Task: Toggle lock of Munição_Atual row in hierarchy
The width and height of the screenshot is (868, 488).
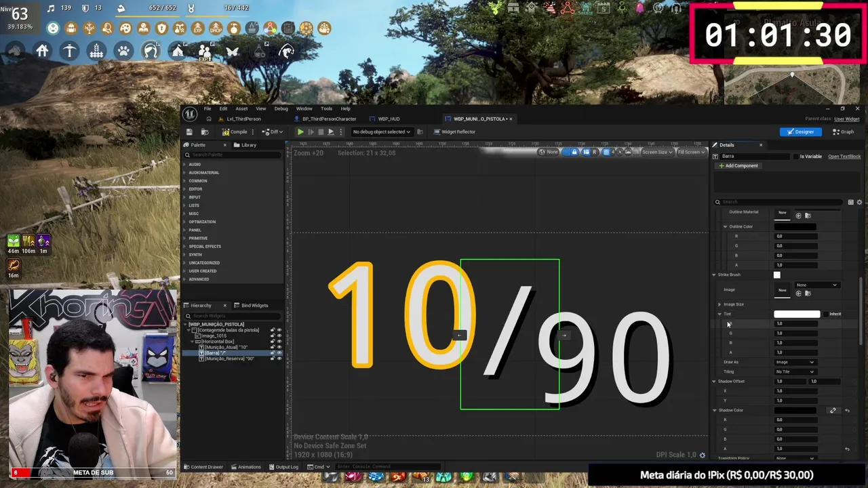Action: pos(273,347)
